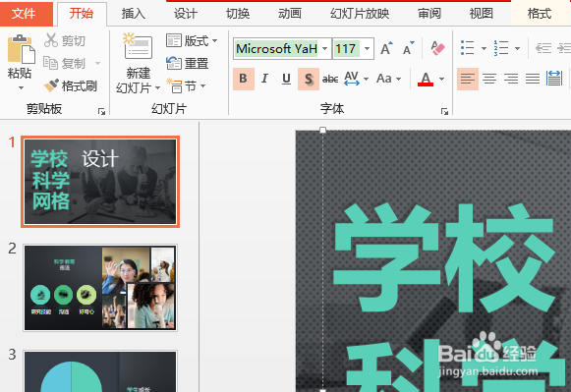Image resolution: width=571 pixels, height=392 pixels.
Task: Click the Paste clipboard icon
Action: [21, 49]
